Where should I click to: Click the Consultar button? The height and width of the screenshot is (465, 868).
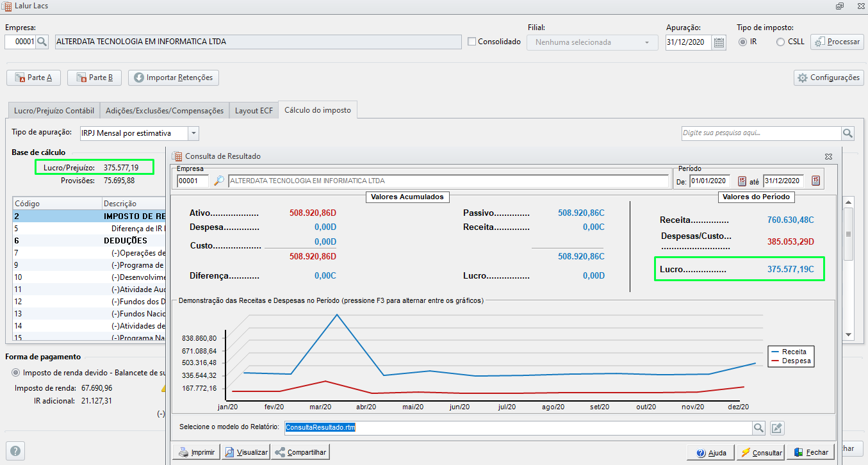pyautogui.click(x=760, y=452)
